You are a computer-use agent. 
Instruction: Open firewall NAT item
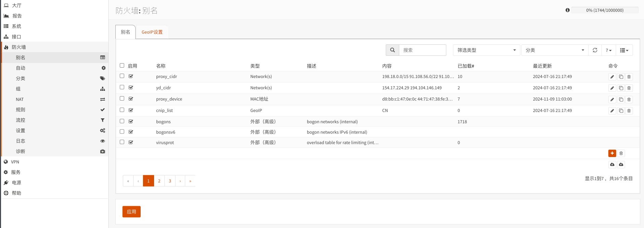[x=55, y=99]
